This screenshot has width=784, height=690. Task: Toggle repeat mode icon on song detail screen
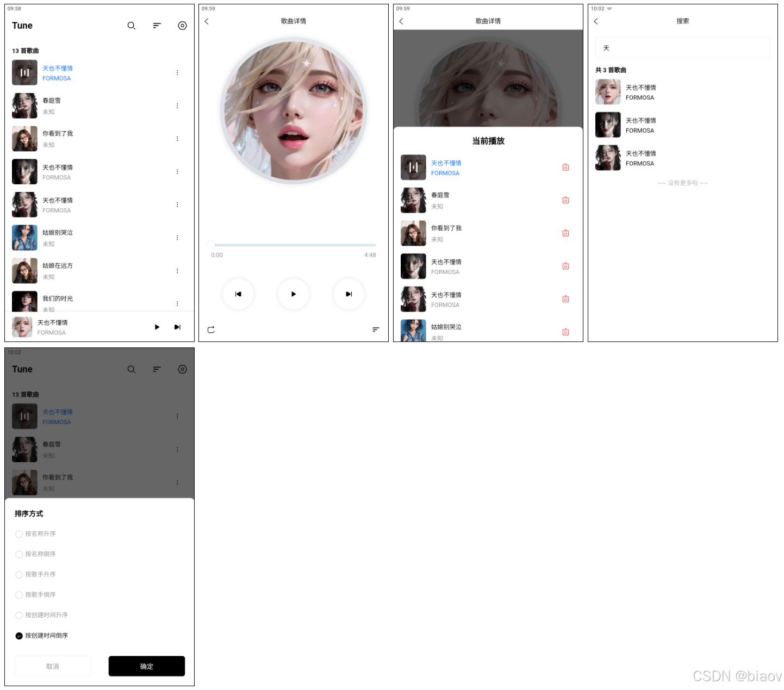point(211,330)
